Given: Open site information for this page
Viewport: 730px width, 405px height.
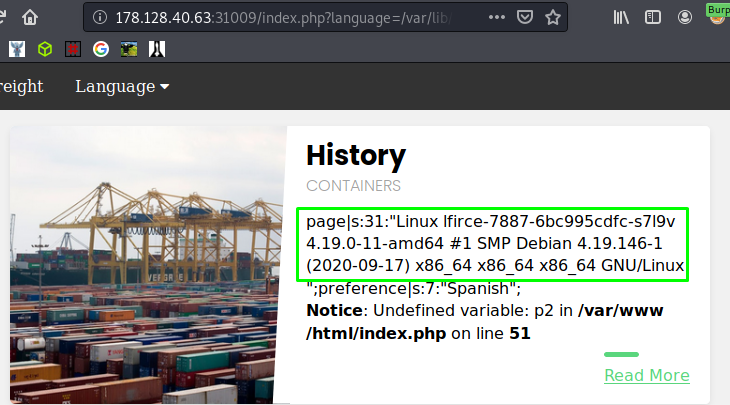Looking at the screenshot, I should [100, 17].
